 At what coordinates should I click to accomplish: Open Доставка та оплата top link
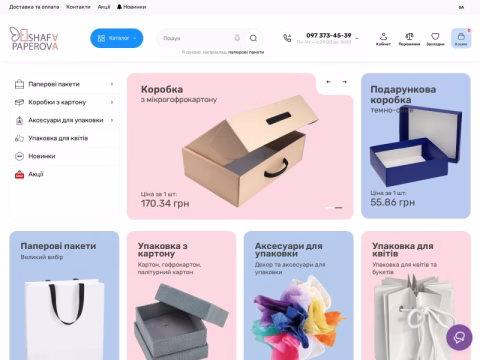click(x=34, y=7)
